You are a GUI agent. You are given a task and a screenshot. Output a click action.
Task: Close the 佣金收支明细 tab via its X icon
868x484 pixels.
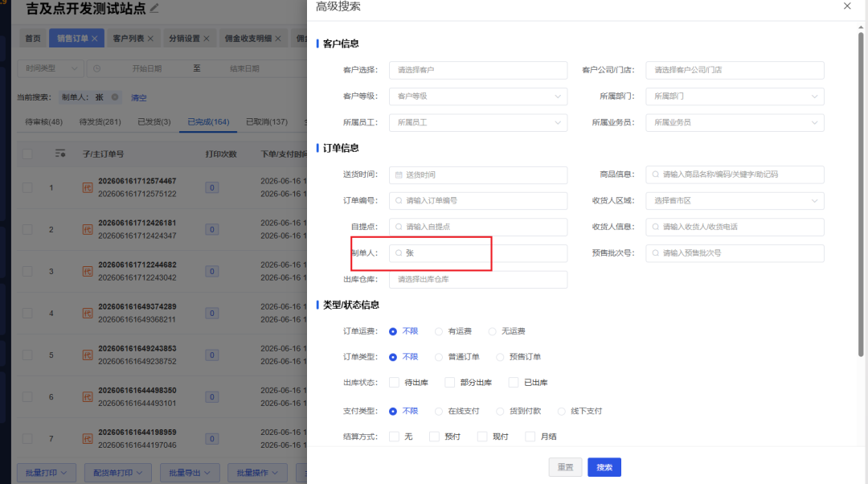tap(278, 39)
